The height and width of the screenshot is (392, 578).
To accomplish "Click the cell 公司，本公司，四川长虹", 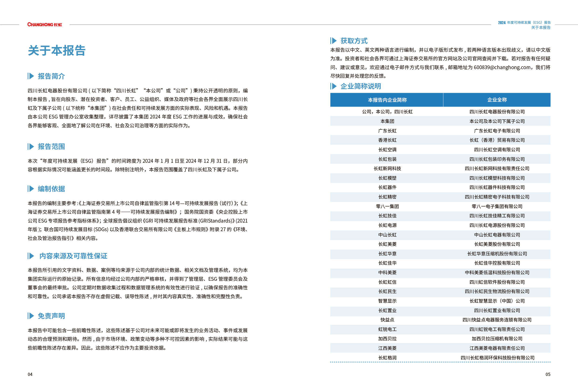I will coord(387,112).
